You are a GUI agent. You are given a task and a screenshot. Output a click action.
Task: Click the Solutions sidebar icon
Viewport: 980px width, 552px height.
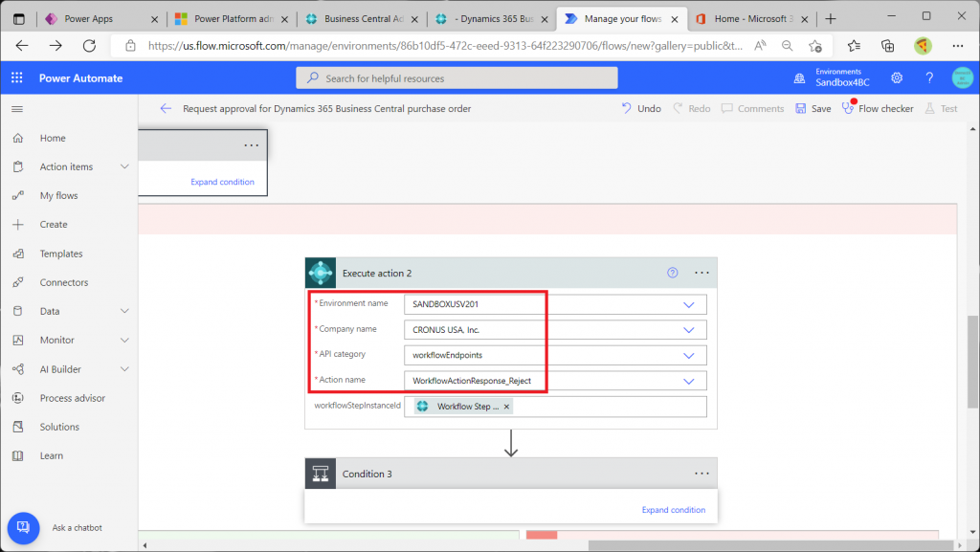(x=18, y=427)
